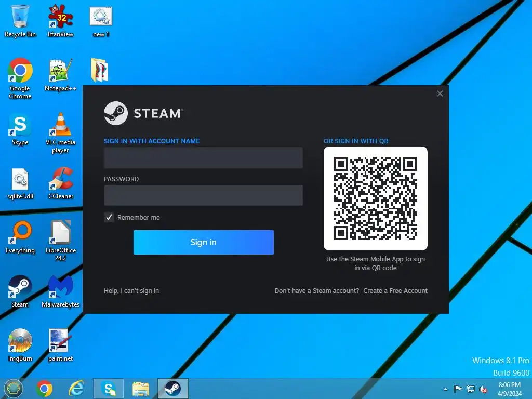Click the Steam sign-in QR code
This screenshot has height=399, width=532.
[x=376, y=198]
